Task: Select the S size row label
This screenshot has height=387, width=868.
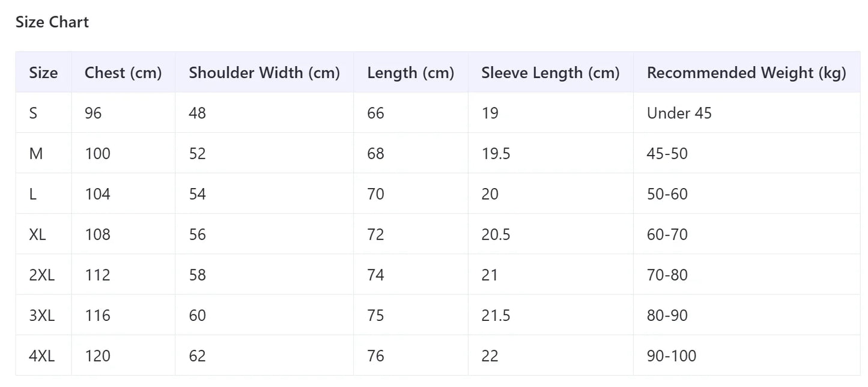Action: (33, 113)
